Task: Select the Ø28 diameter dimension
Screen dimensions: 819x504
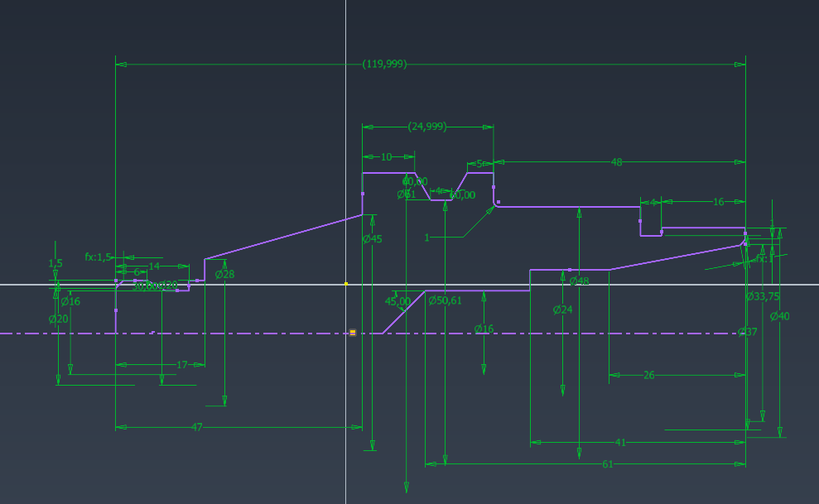Action: click(x=224, y=274)
